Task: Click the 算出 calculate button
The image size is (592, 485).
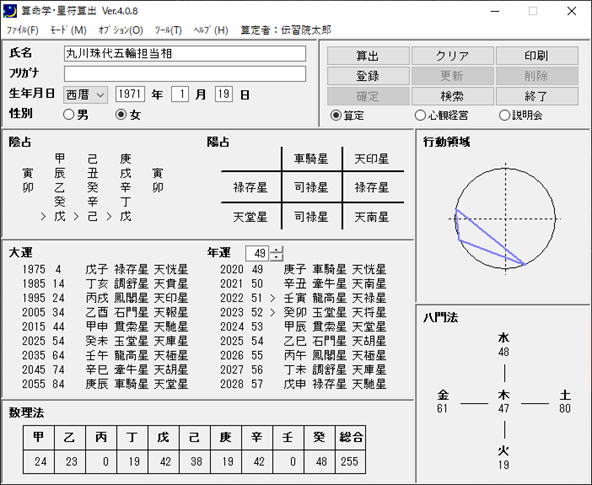Action: click(x=368, y=56)
